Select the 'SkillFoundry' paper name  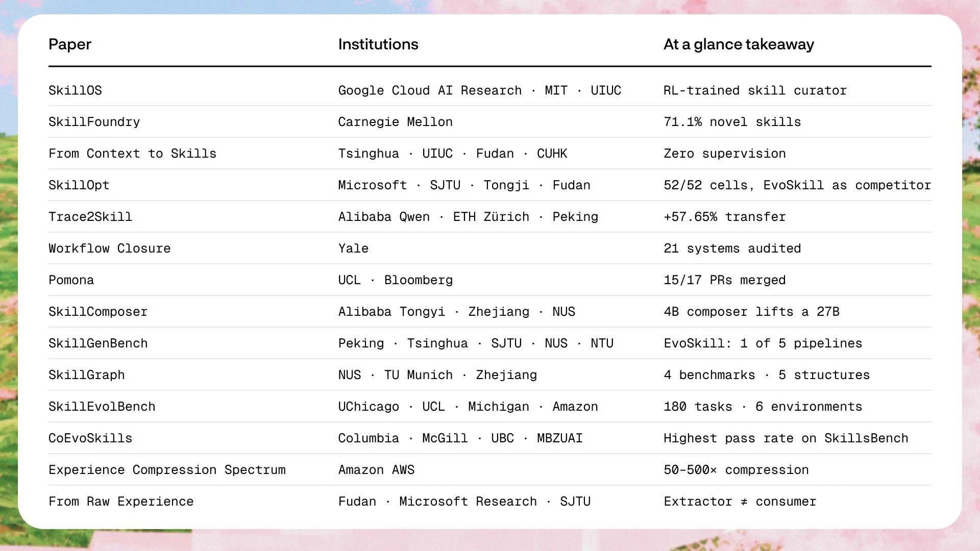(94, 122)
